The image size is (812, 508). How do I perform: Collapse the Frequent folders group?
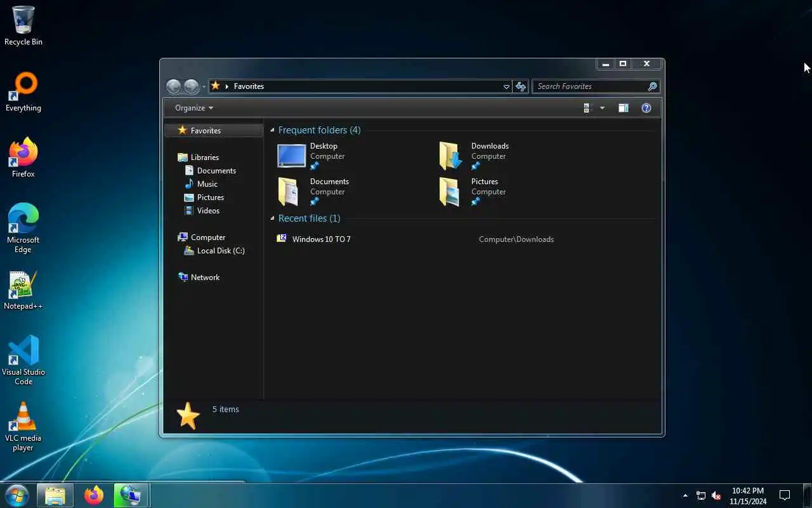pyautogui.click(x=272, y=130)
